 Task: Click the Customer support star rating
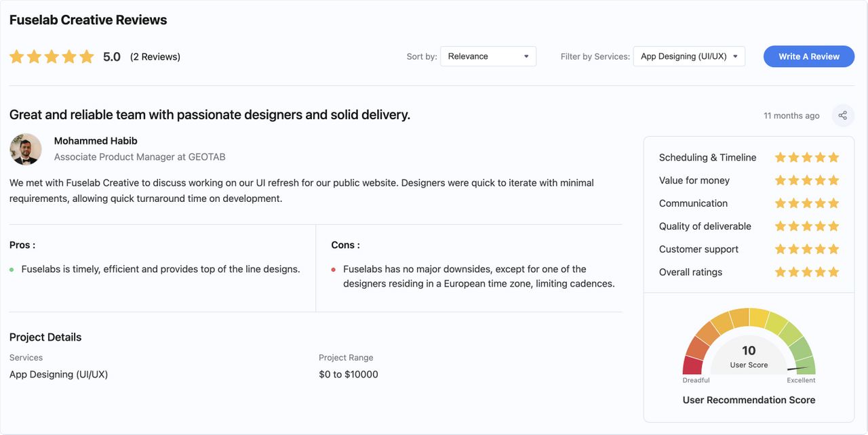[807, 249]
